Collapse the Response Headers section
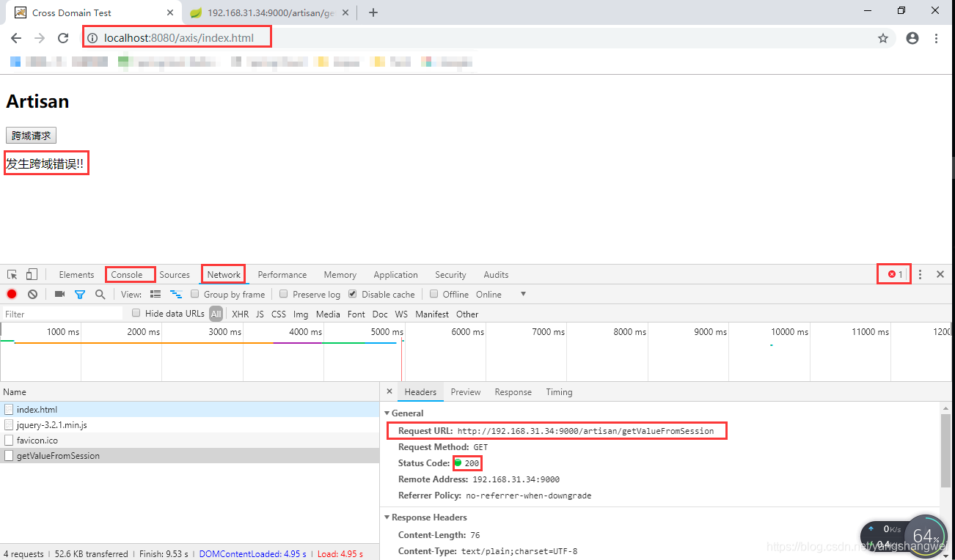 coord(387,517)
